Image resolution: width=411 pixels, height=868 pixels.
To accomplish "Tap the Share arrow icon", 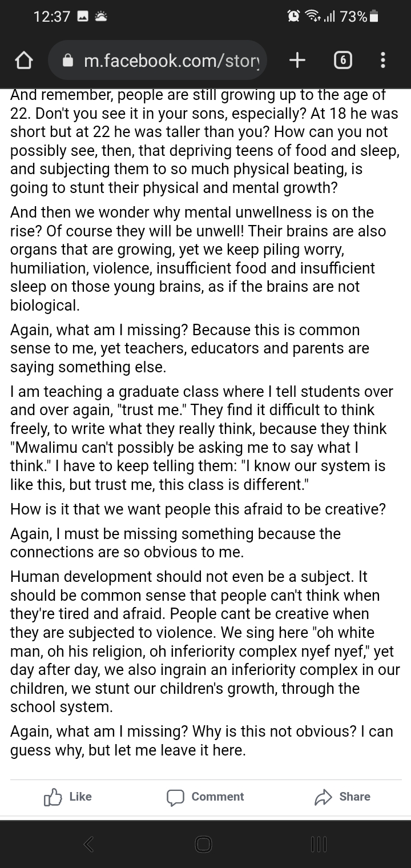I will click(323, 797).
